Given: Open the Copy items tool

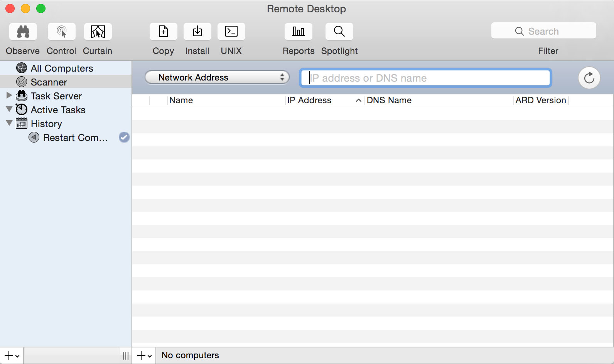Looking at the screenshot, I should click(x=163, y=32).
